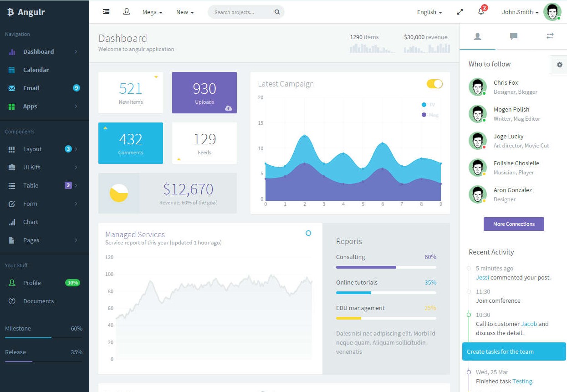Open Calendar in the sidebar navigation

(x=36, y=70)
